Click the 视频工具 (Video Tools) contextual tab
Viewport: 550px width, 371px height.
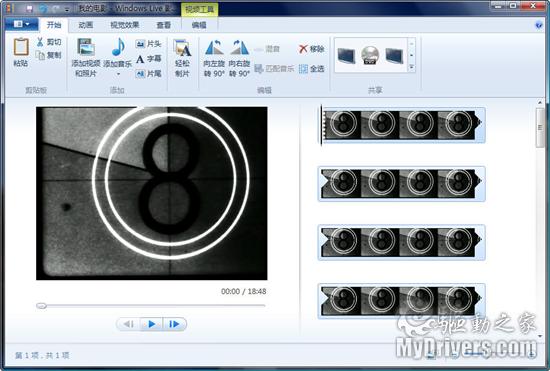click(x=199, y=9)
